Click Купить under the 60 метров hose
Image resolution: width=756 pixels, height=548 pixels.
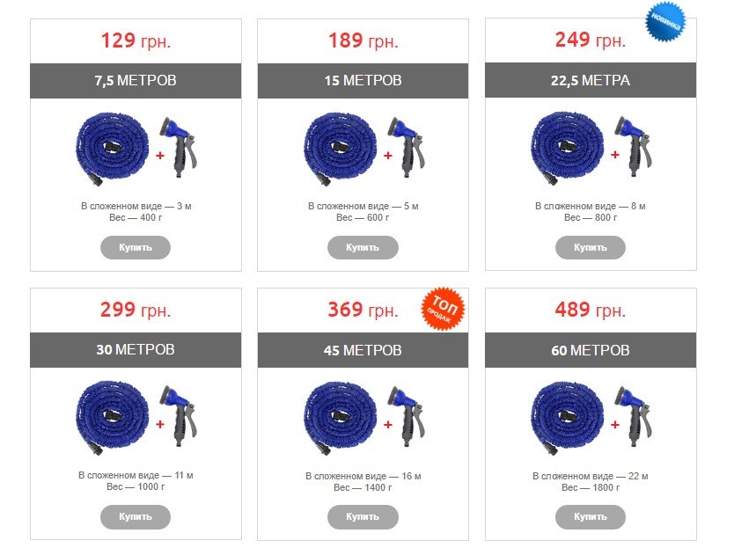pyautogui.click(x=591, y=516)
